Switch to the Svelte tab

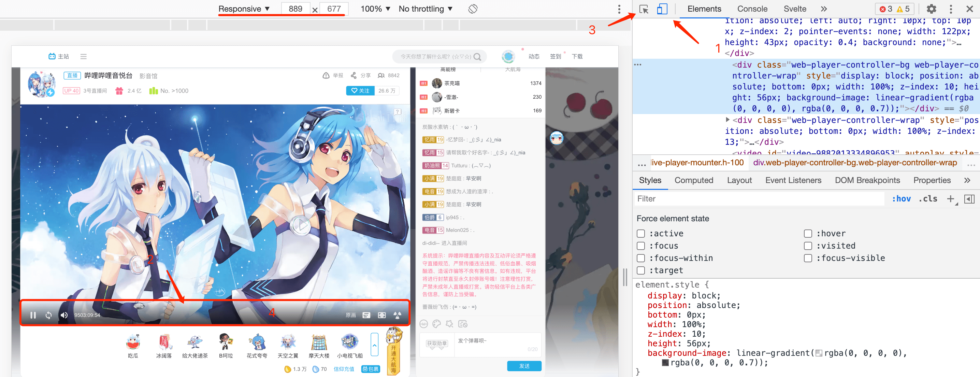[x=795, y=9]
